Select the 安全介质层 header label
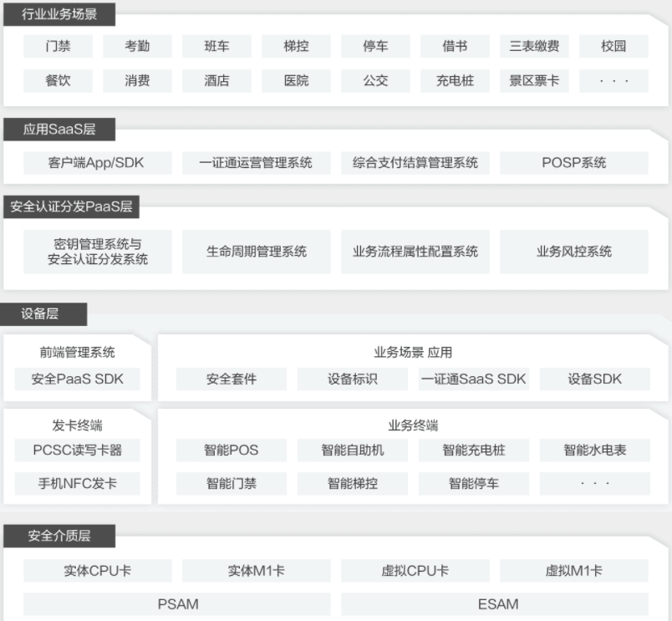 click(x=59, y=536)
